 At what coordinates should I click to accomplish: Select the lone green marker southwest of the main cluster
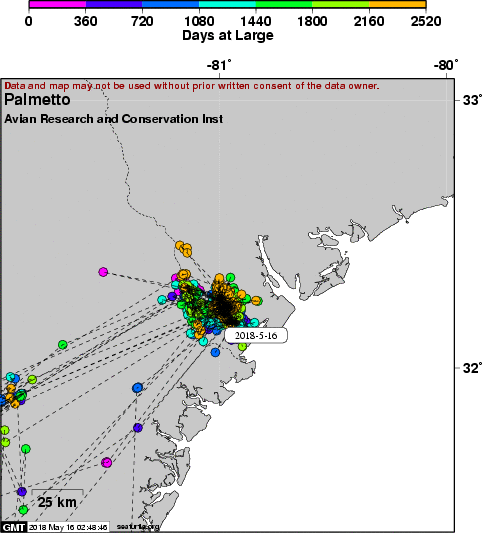63,344
